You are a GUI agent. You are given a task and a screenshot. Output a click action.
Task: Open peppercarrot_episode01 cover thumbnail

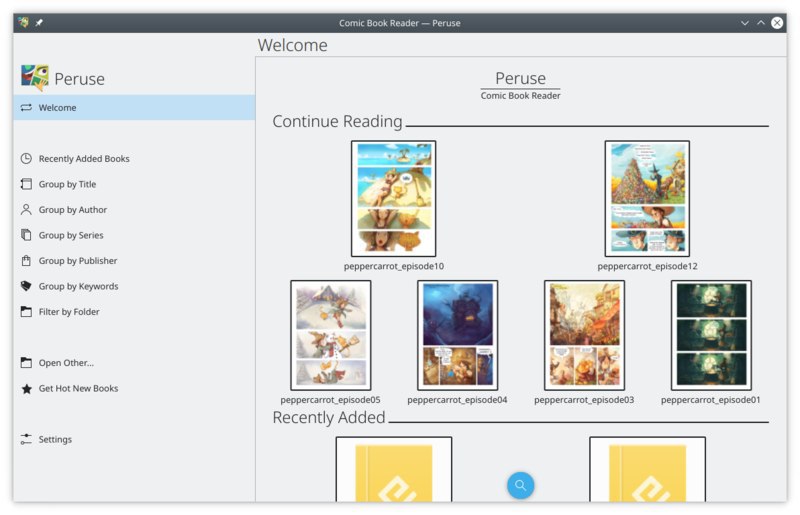tap(711, 335)
